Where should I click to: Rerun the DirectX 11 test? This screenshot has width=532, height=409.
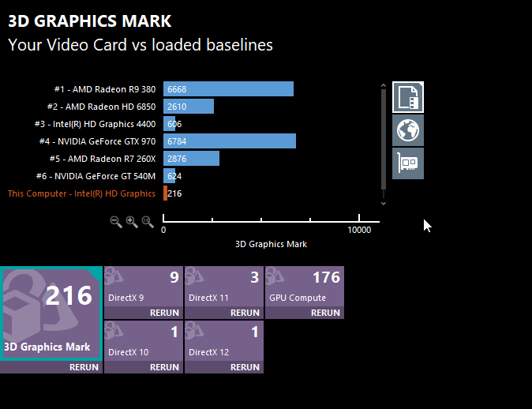245,313
